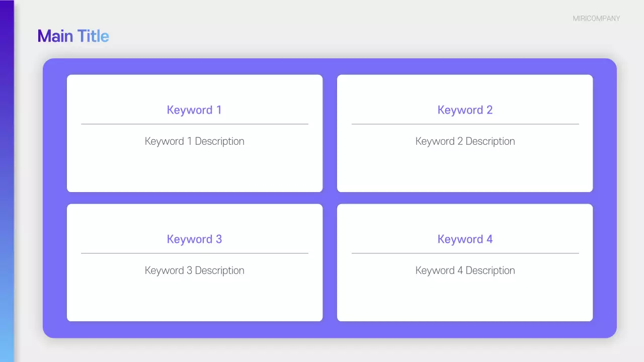Image resolution: width=644 pixels, height=362 pixels.
Task: Click the Keyword 3 Description text
Action: 194,270
